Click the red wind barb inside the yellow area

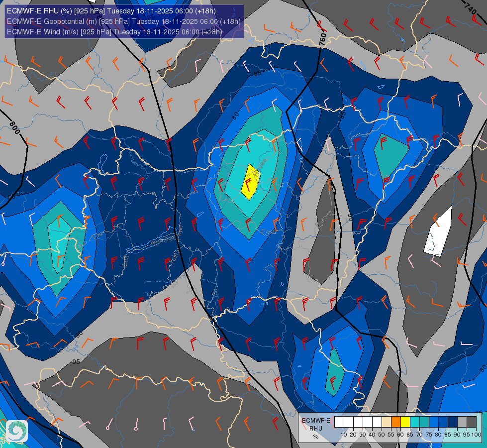pyautogui.click(x=248, y=184)
